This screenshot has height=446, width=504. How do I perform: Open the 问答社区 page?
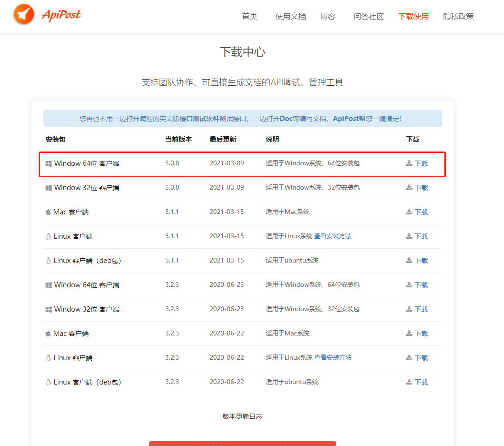click(368, 16)
